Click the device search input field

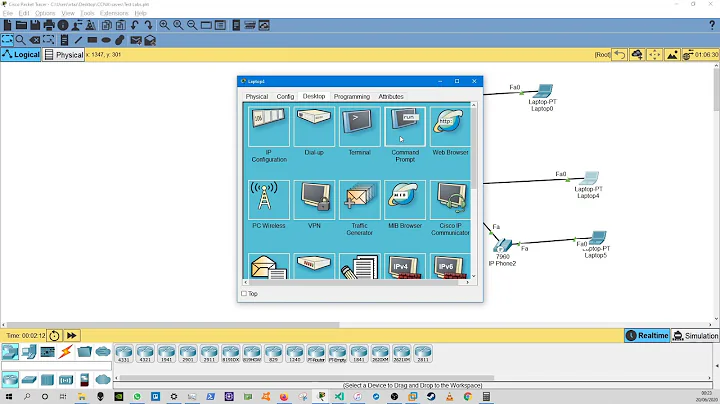(x=56, y=366)
